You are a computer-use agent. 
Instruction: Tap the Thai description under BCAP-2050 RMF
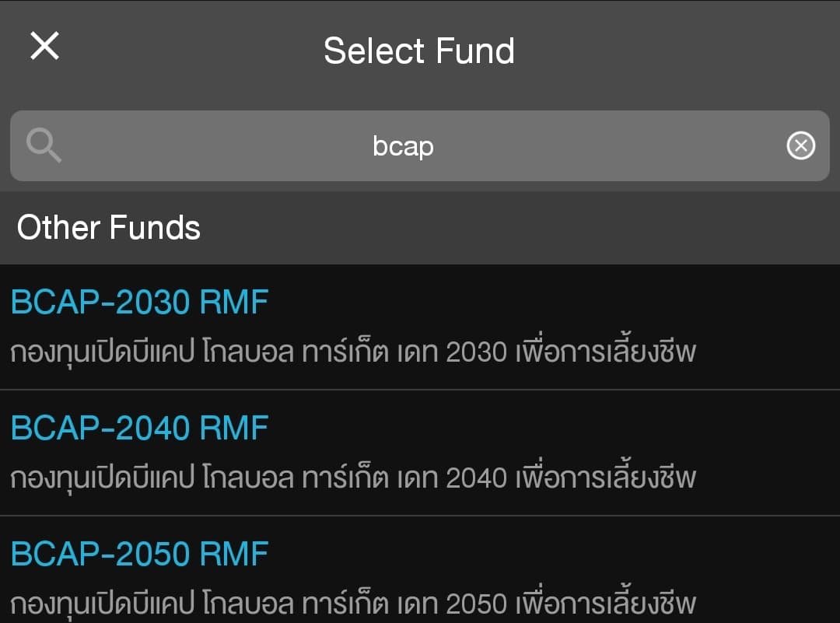point(353,604)
